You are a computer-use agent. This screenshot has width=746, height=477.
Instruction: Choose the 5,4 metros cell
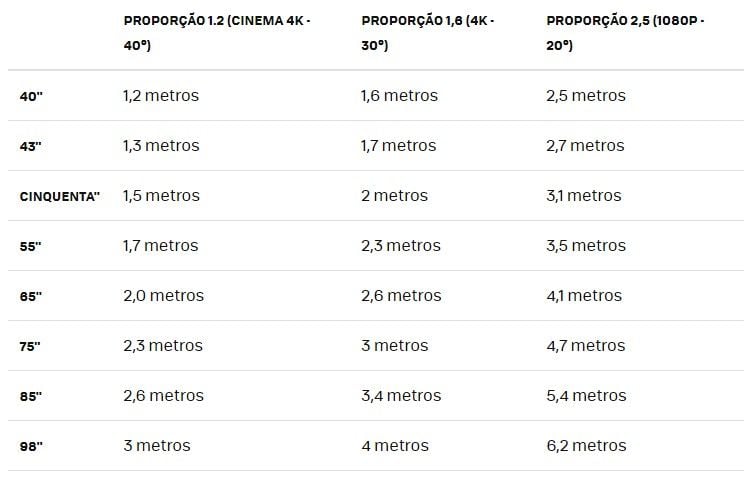pos(586,396)
